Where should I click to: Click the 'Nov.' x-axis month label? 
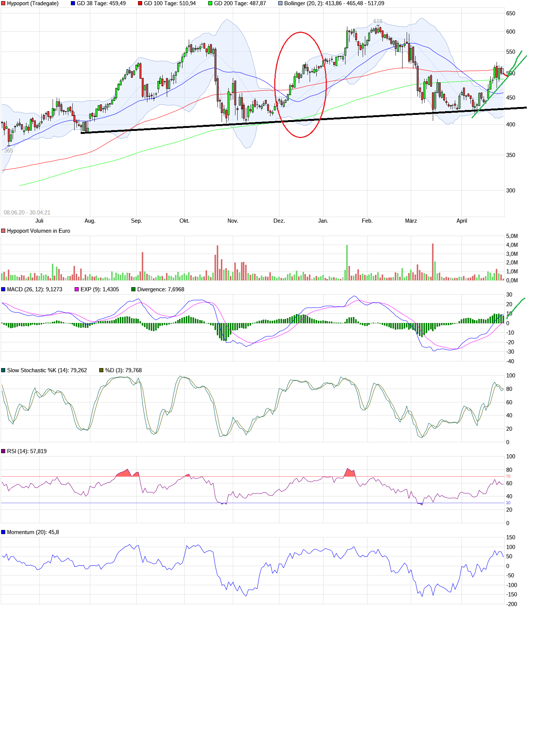pyautogui.click(x=233, y=221)
